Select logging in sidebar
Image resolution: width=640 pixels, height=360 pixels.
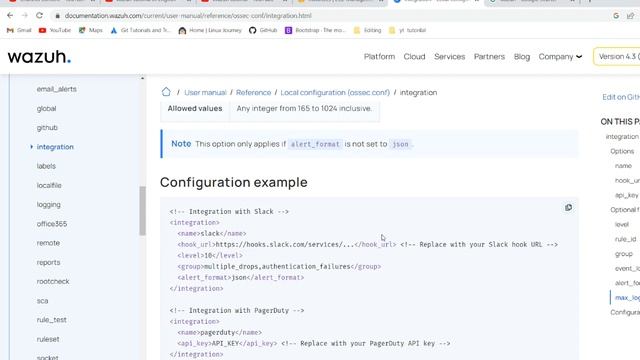pos(49,205)
